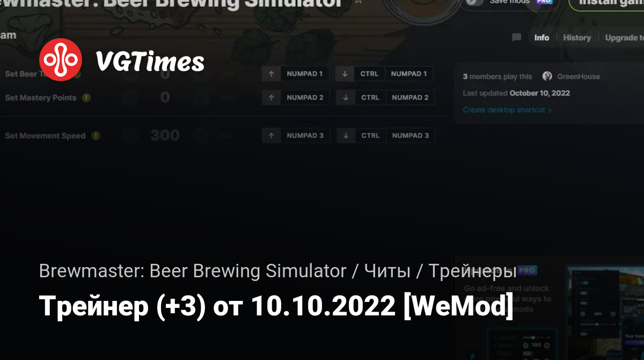Toggle the Save mods PRO switch
Image resolution: width=644 pixels, height=360 pixels.
pos(475,2)
